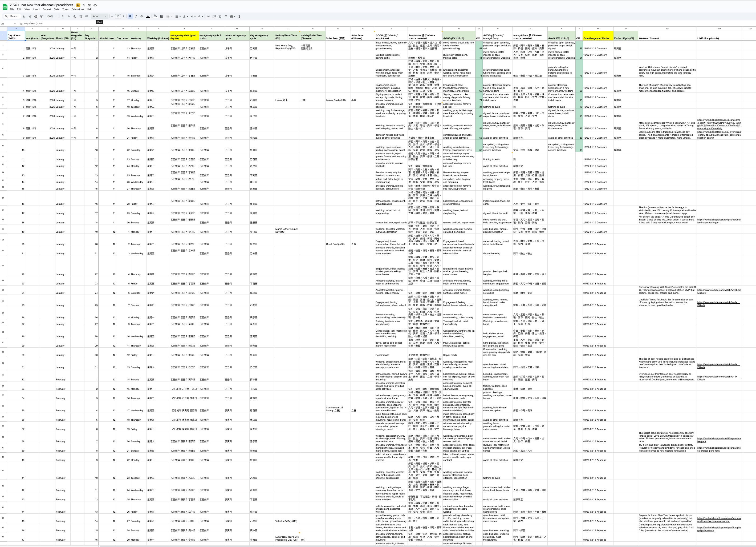756x547 pixels.
Task: Click the text color button
Action: pyautogui.click(x=148, y=16)
